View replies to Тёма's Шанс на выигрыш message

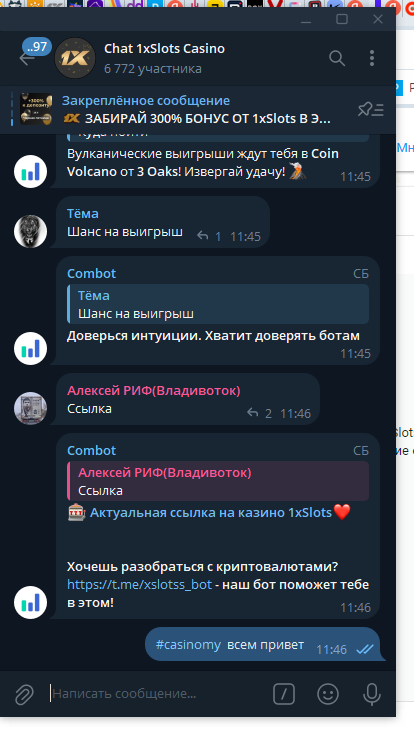pyautogui.click(x=209, y=236)
